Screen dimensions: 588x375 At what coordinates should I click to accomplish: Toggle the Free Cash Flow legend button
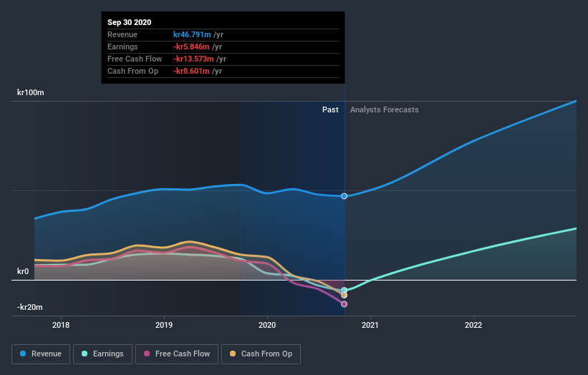(177, 354)
